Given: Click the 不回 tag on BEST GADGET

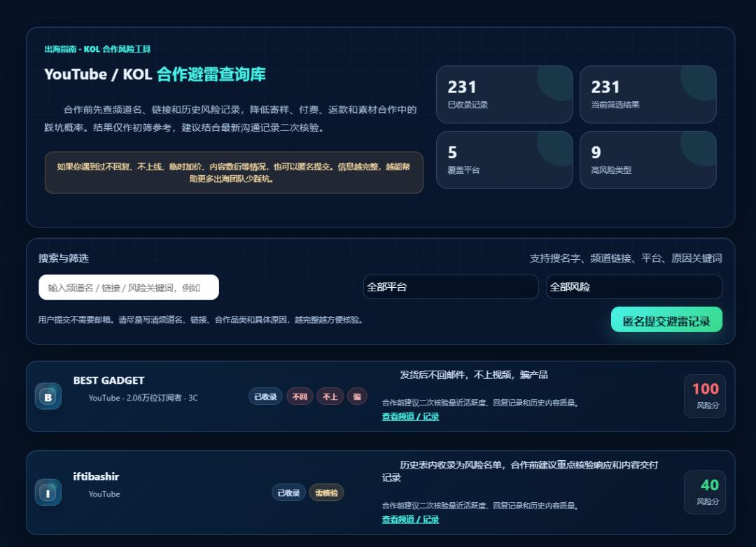Looking at the screenshot, I should pyautogui.click(x=300, y=396).
